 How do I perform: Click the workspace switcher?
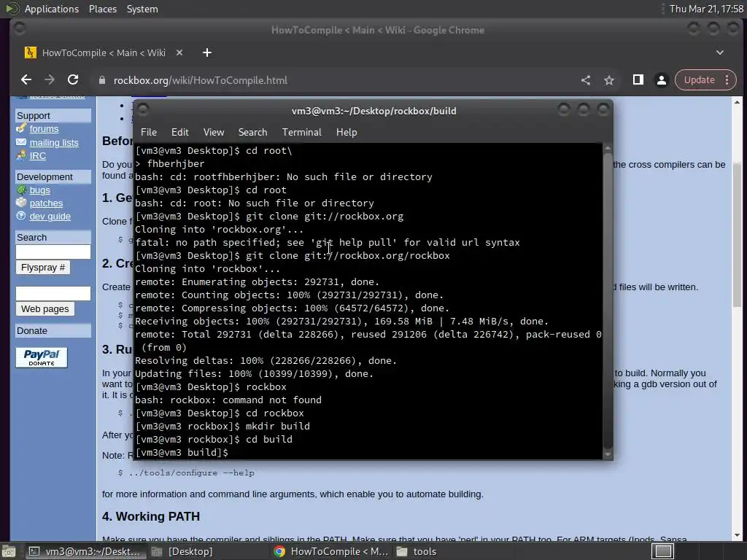coord(663,551)
